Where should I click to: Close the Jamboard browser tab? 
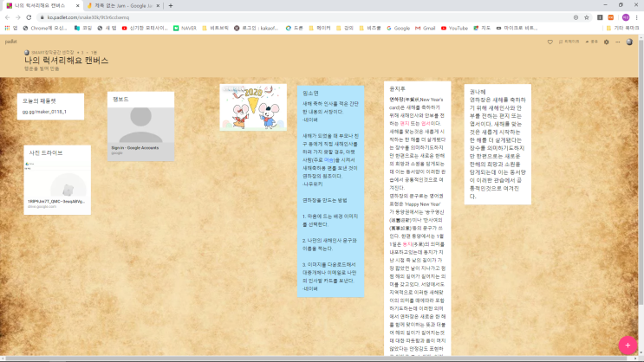[x=158, y=6]
